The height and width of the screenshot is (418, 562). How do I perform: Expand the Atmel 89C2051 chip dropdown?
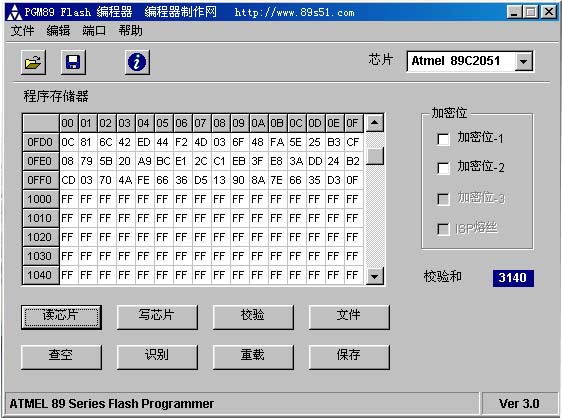point(524,62)
